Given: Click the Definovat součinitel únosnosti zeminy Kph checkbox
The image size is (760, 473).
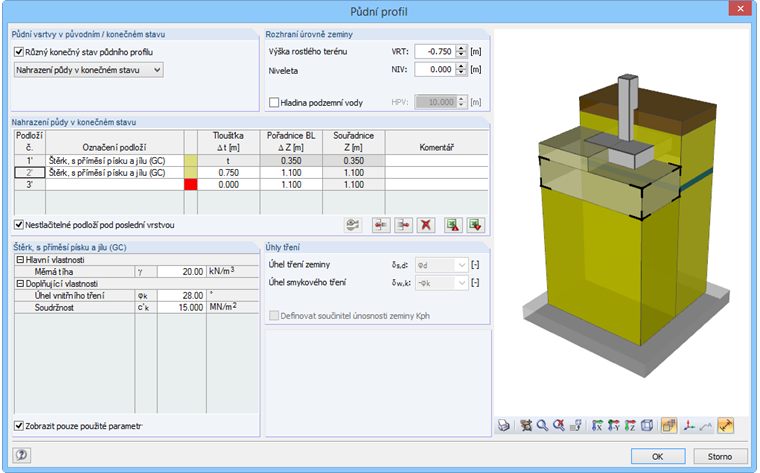Looking at the screenshot, I should click(x=274, y=315).
